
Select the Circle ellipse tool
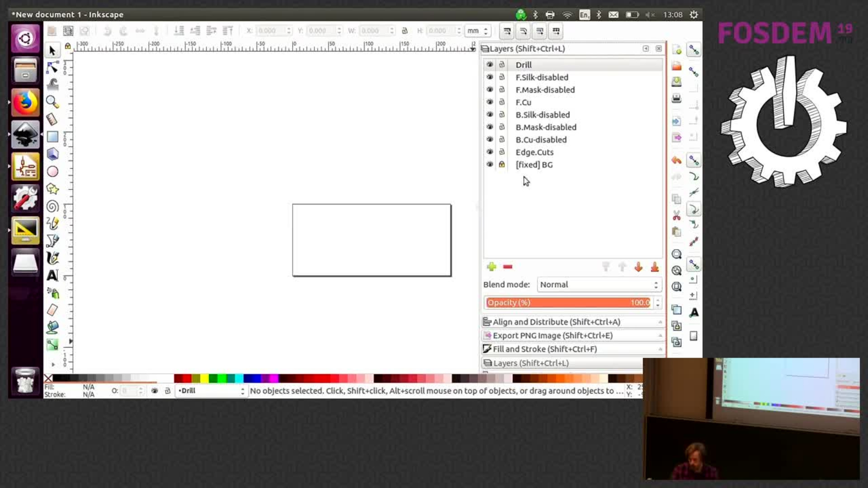coord(52,172)
